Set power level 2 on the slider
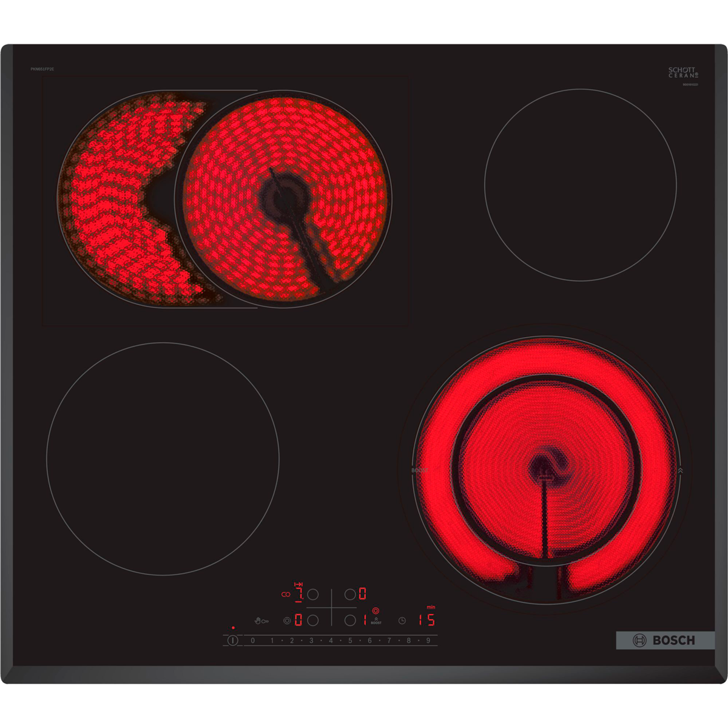Image resolution: width=728 pixels, height=728 pixels. click(x=292, y=641)
